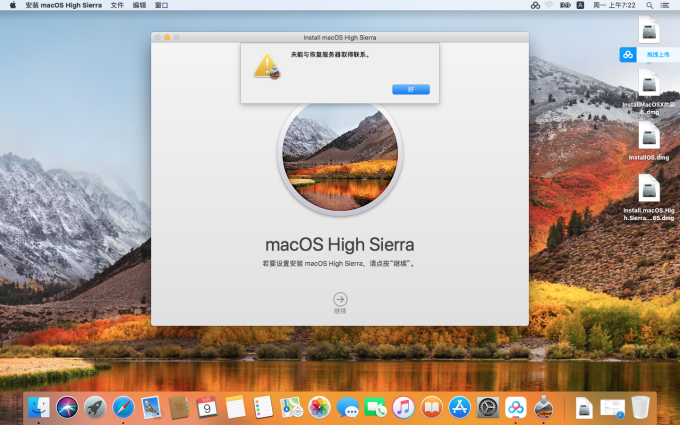Open Launchpad from the Dock

95,408
